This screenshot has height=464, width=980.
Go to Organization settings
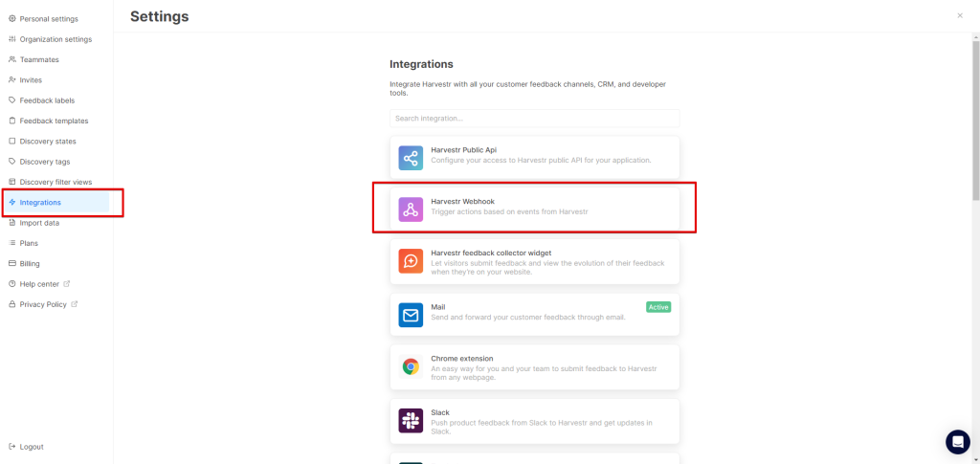pos(56,39)
